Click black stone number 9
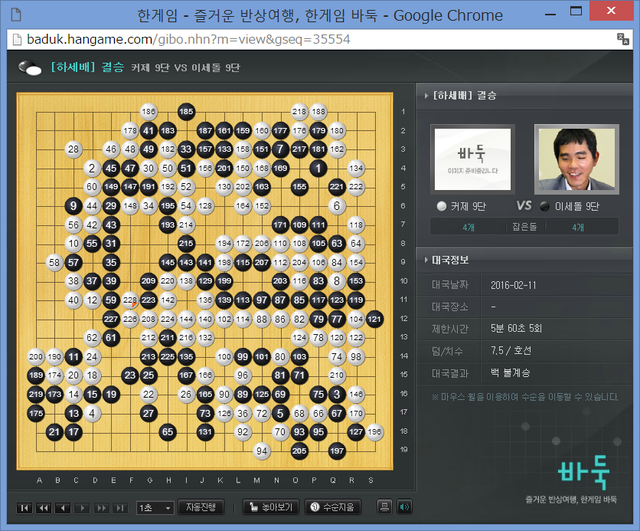This screenshot has width=640, height=531. 73,206
